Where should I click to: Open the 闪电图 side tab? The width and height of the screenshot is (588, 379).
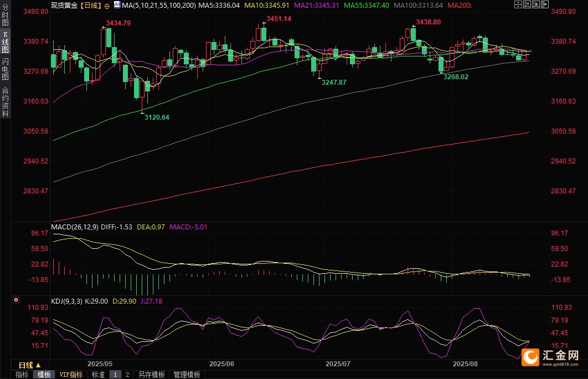point(6,68)
